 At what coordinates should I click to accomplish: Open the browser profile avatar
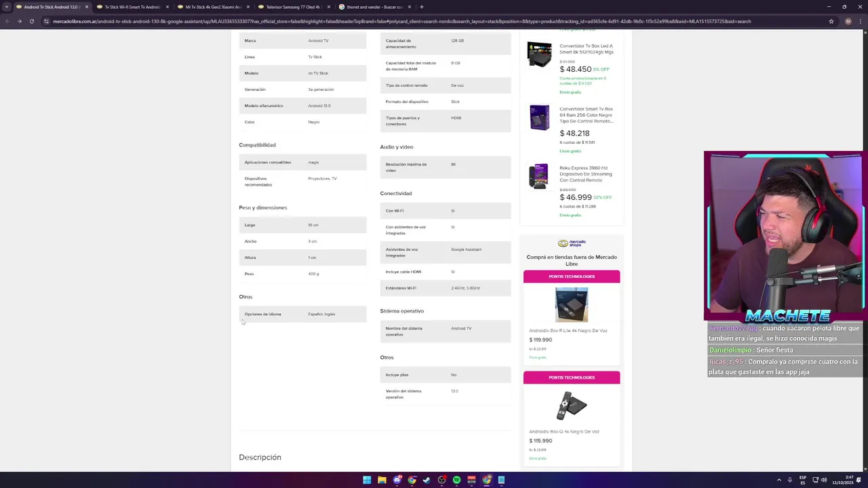pyautogui.click(x=848, y=21)
